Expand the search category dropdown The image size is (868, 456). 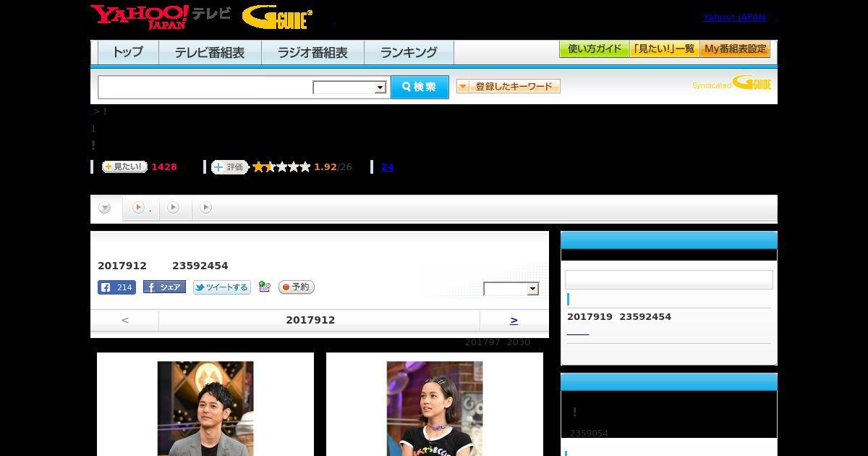(x=349, y=88)
